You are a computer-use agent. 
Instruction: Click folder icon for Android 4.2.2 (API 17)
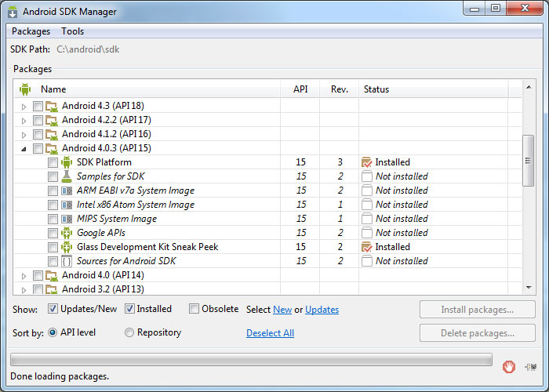[x=52, y=121]
